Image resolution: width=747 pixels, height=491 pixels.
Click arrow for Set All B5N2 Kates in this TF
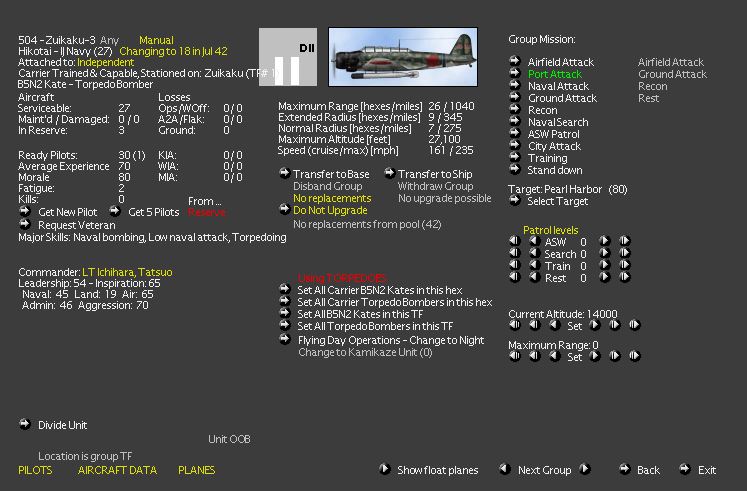pyautogui.click(x=284, y=313)
